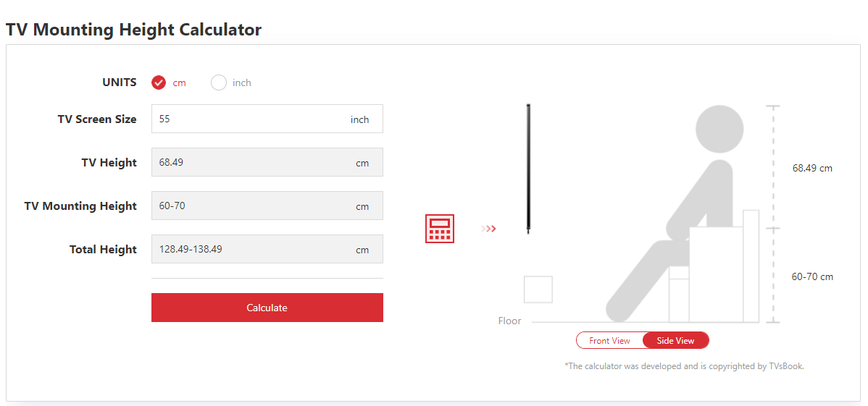
Task: Switch to the Front View tab
Action: pyautogui.click(x=609, y=340)
